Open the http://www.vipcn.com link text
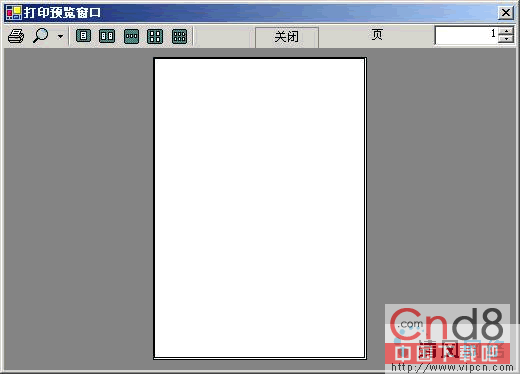Viewport: 520px width, 374px height. [x=452, y=367]
